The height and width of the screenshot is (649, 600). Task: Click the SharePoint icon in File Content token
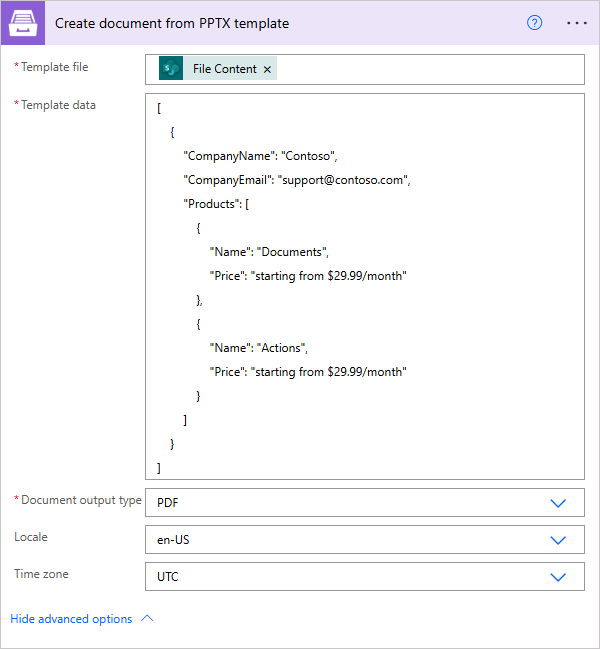(171, 68)
